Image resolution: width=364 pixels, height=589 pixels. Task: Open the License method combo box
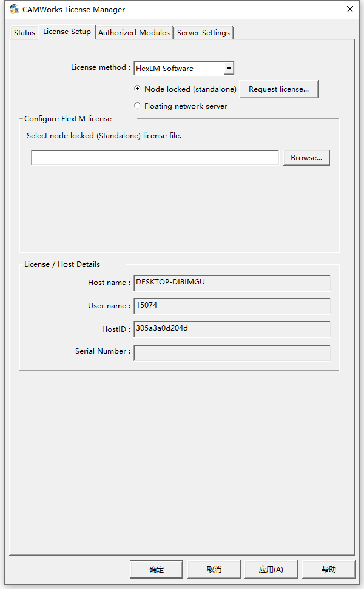184,69
